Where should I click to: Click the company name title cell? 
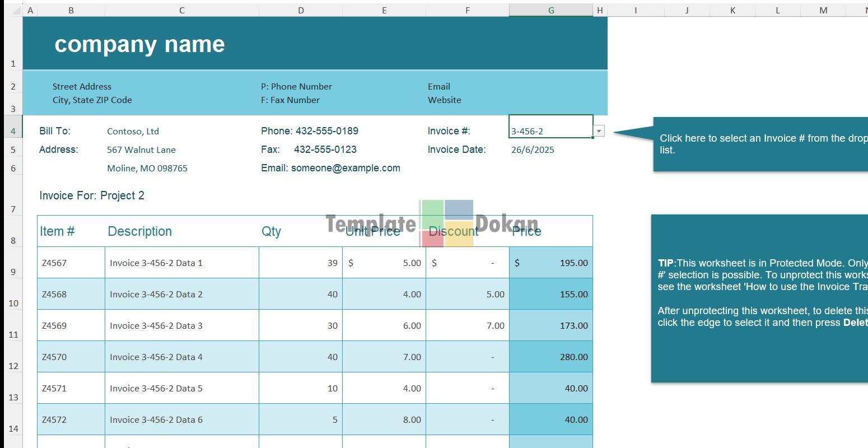(139, 44)
